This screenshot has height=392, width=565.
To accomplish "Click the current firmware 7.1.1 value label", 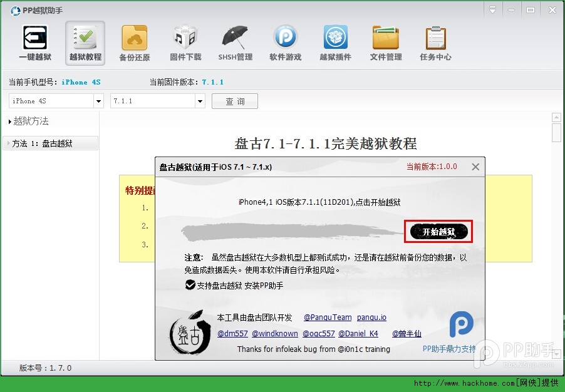I will click(x=212, y=82).
